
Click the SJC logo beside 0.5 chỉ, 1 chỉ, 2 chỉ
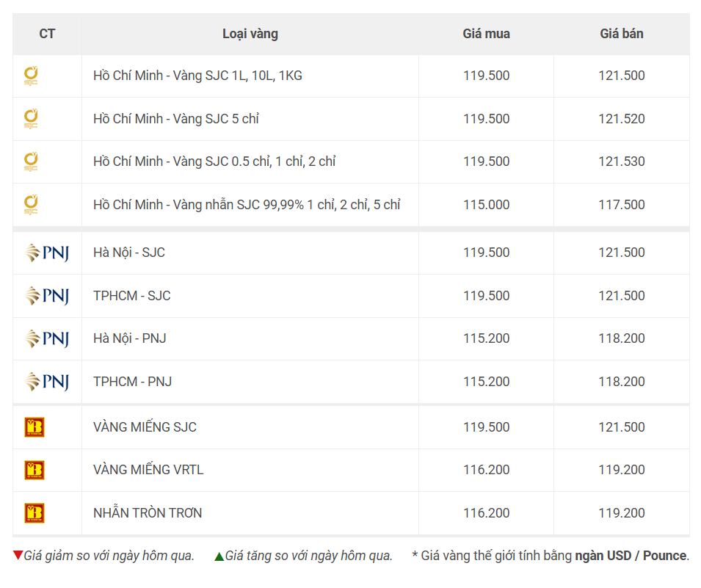[x=31, y=162]
